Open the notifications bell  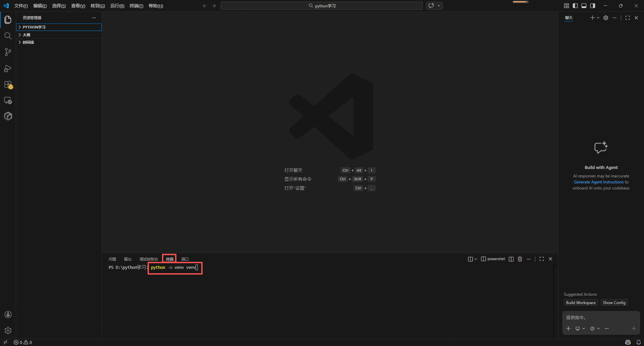tap(639, 342)
